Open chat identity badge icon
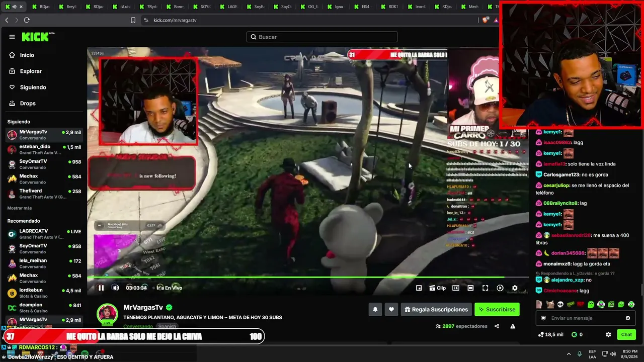 point(543,318)
